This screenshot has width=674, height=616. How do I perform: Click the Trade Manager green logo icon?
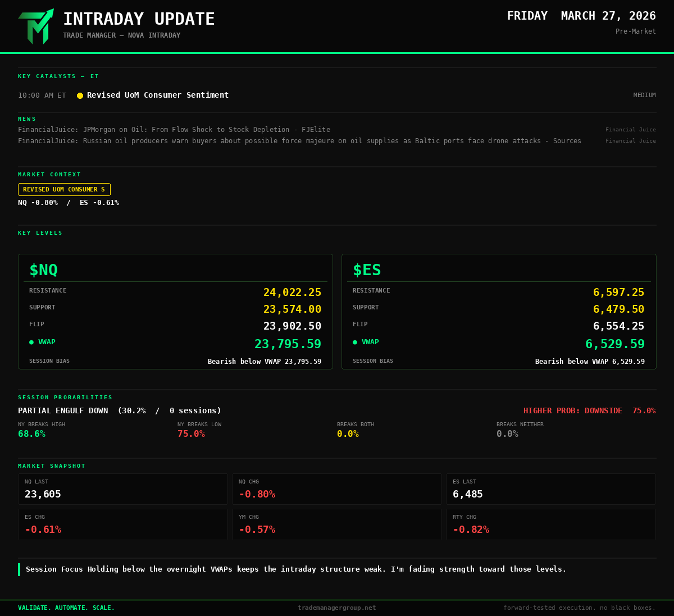pyautogui.click(x=36, y=26)
